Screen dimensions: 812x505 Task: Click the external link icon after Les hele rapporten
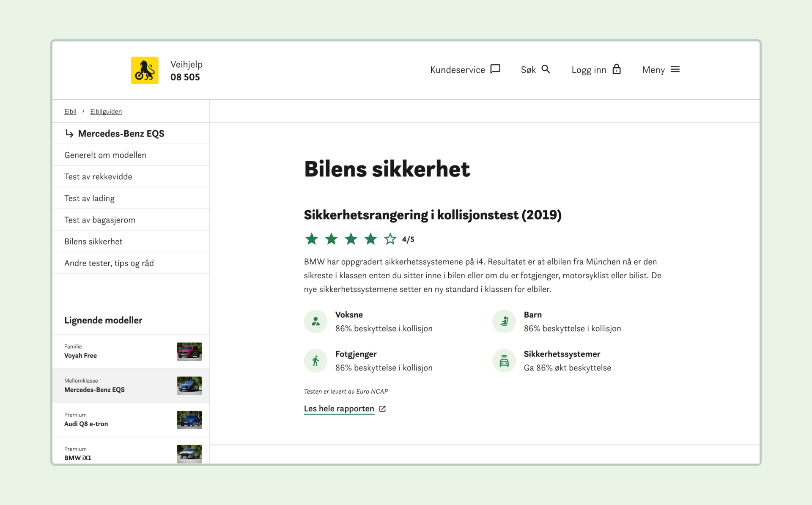click(x=382, y=409)
